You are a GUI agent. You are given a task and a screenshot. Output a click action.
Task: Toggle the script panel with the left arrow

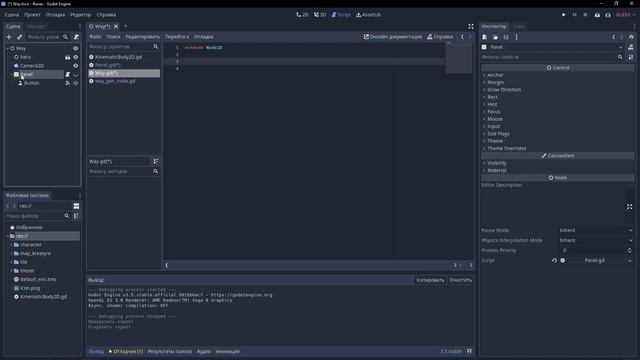(x=167, y=265)
